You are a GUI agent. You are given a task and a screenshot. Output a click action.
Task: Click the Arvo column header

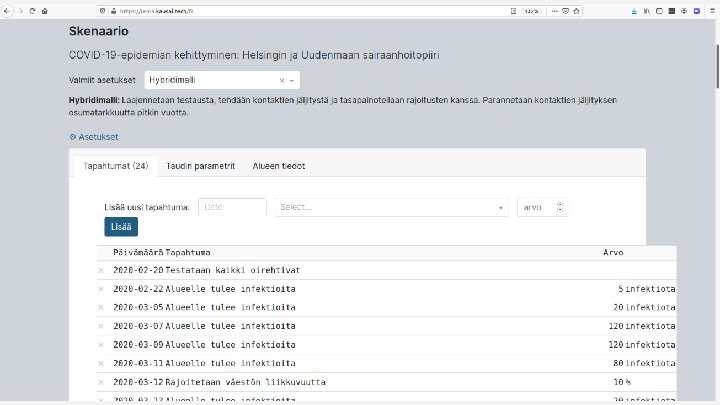613,253
